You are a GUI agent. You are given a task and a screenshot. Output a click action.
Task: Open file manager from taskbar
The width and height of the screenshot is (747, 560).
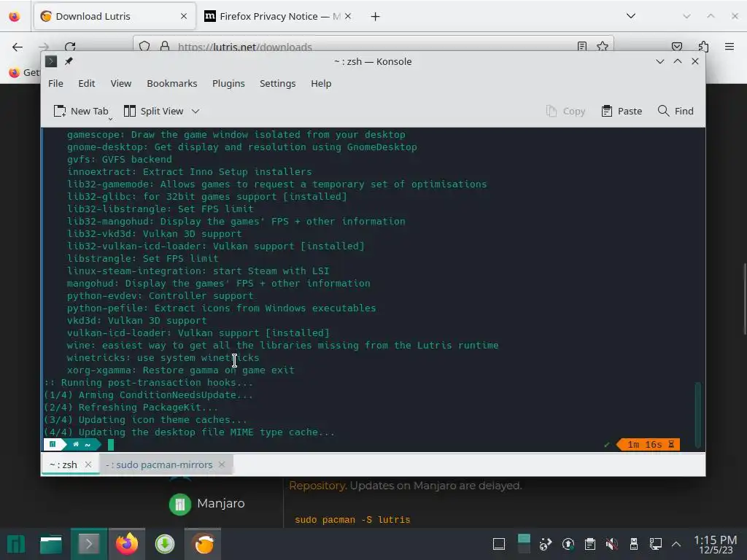tap(51, 544)
